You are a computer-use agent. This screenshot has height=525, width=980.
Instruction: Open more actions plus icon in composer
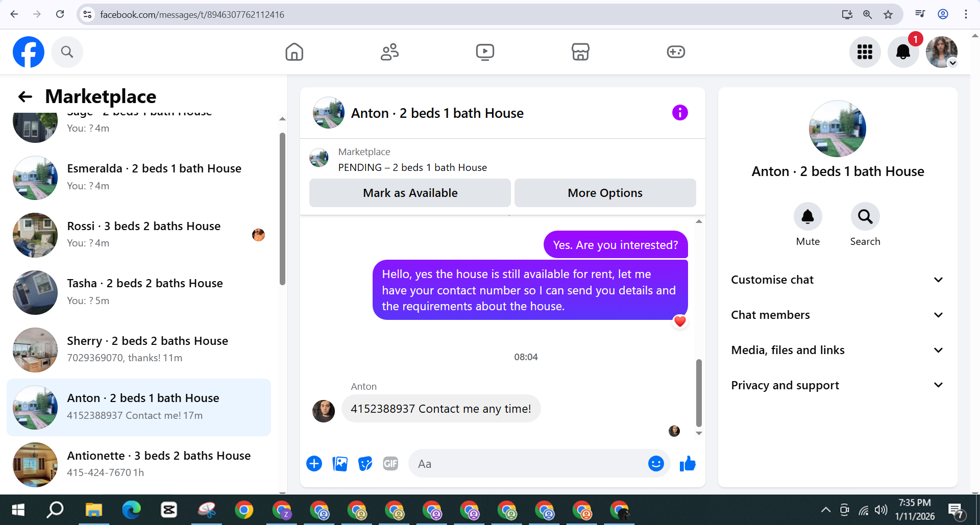pyautogui.click(x=314, y=464)
